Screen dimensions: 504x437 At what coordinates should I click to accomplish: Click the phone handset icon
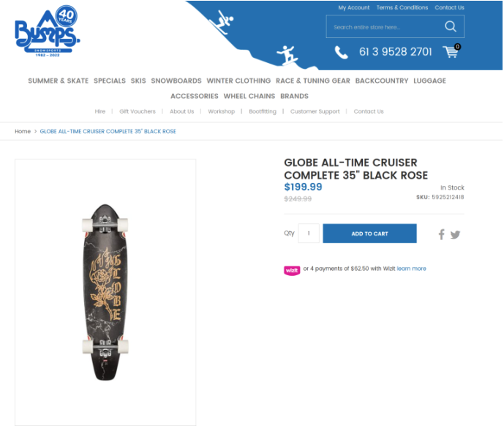coord(341,52)
